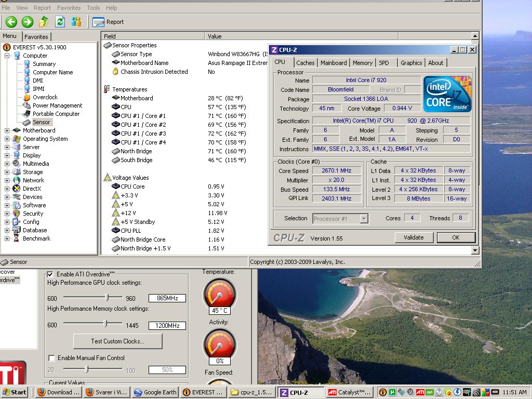Click the Value column header
Screen dimensions: 532x399
(301, 36)
